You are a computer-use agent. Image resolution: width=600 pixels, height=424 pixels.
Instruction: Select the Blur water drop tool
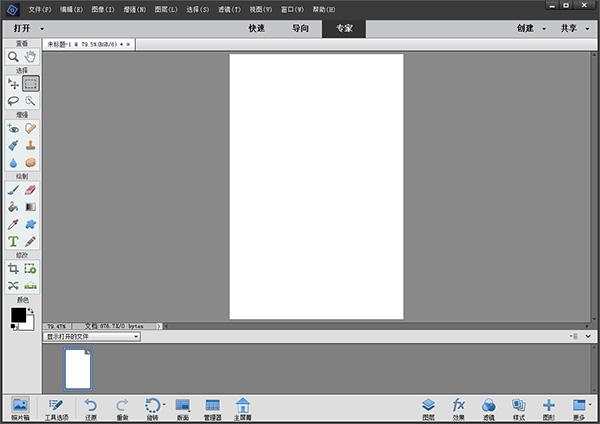[13, 163]
